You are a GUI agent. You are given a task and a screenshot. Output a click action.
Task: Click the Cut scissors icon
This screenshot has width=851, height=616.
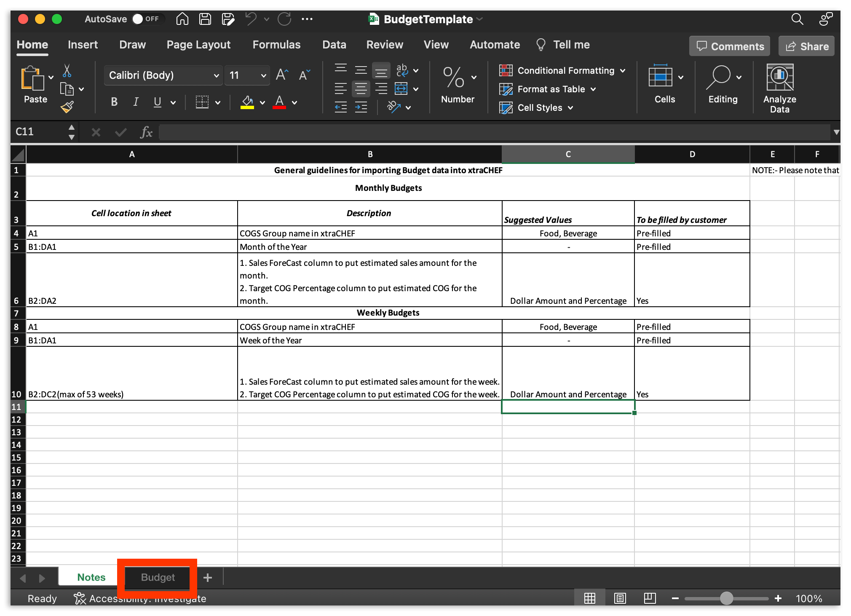[67, 70]
